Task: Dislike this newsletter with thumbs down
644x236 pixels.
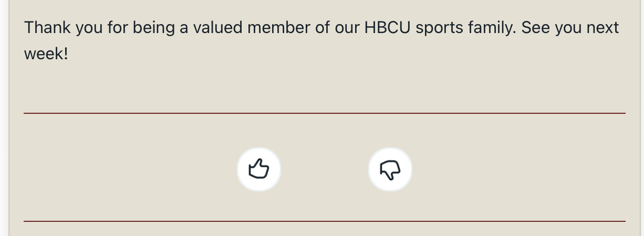Action: pos(390,169)
